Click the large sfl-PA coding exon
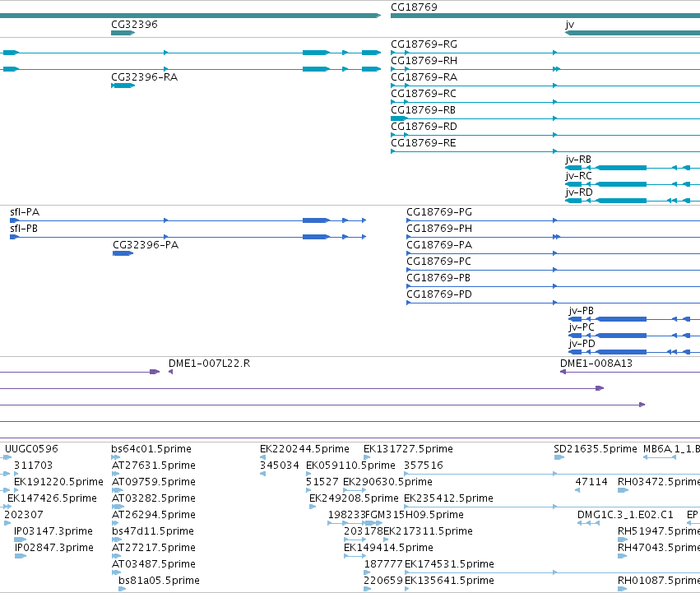Image resolution: width=700 pixels, height=593 pixels. point(316,220)
